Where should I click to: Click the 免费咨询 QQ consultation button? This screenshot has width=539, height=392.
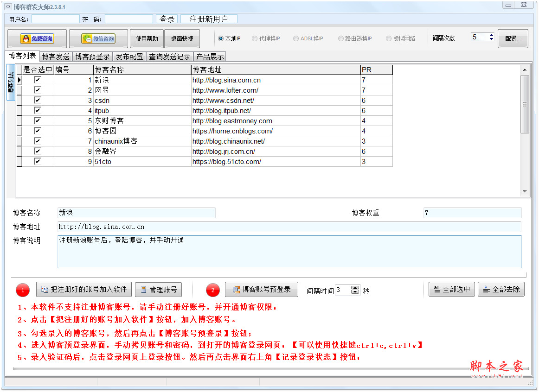coord(37,39)
